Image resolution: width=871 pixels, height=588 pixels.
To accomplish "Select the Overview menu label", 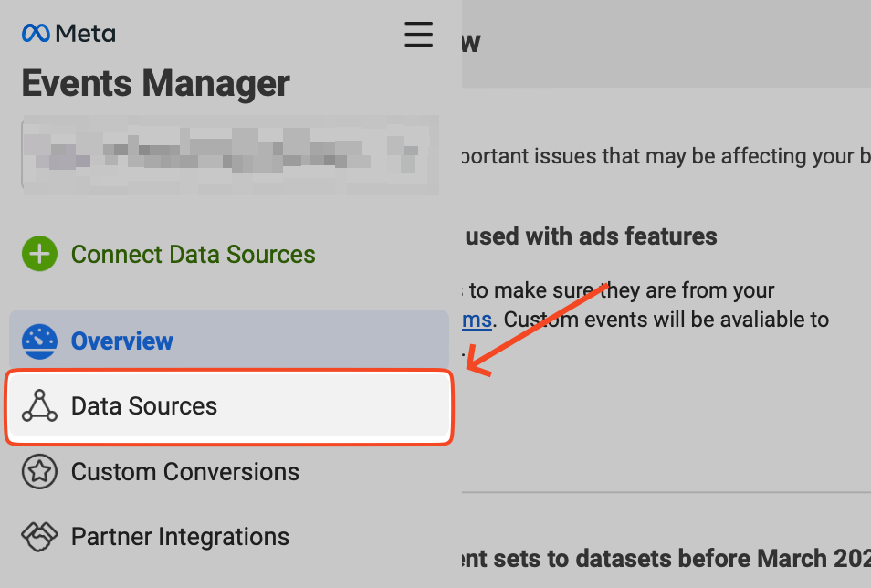I will (x=121, y=341).
